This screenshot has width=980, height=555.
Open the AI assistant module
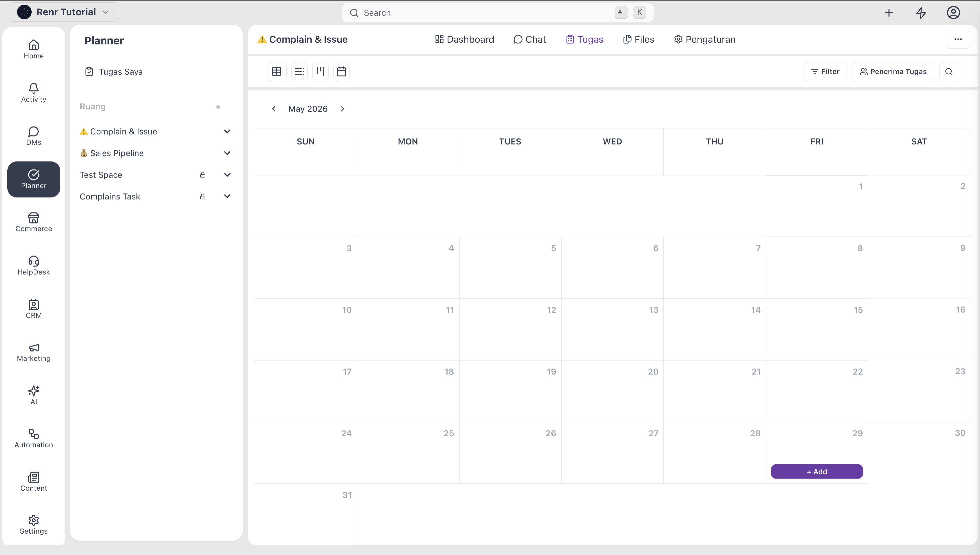[x=34, y=396]
